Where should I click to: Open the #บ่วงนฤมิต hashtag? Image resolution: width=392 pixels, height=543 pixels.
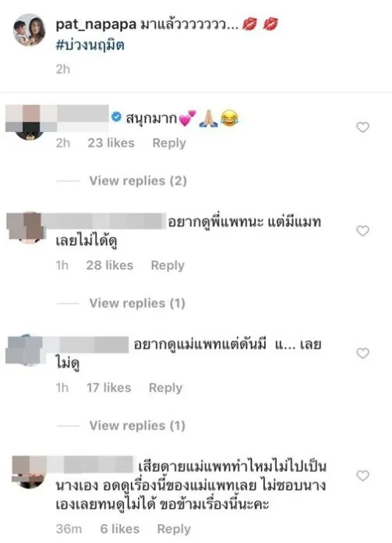point(90,45)
